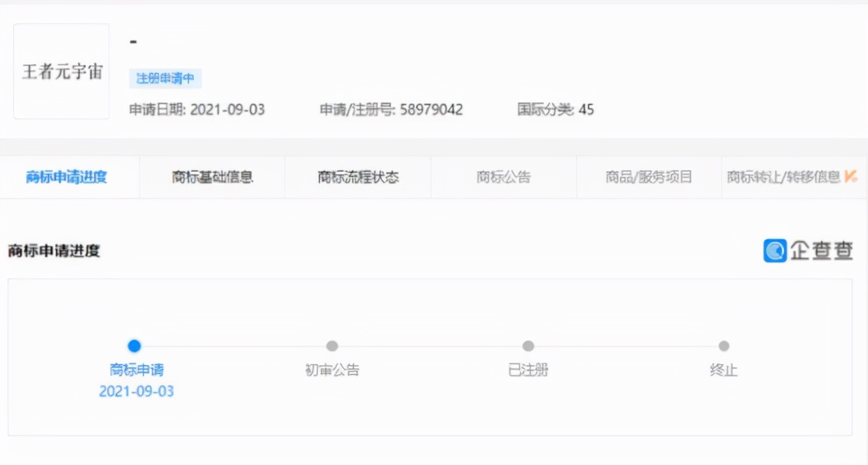Click the 2021-09-03 date under 商标申请
868x465 pixels.
point(137,391)
